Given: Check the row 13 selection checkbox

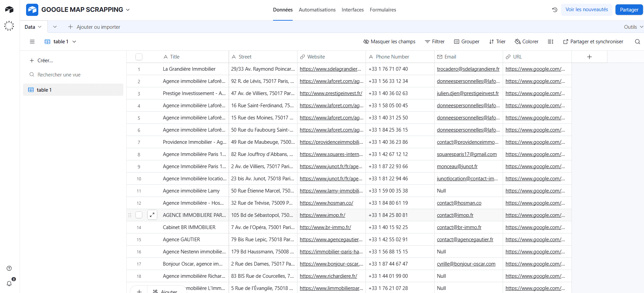Looking at the screenshot, I should coord(139,215).
